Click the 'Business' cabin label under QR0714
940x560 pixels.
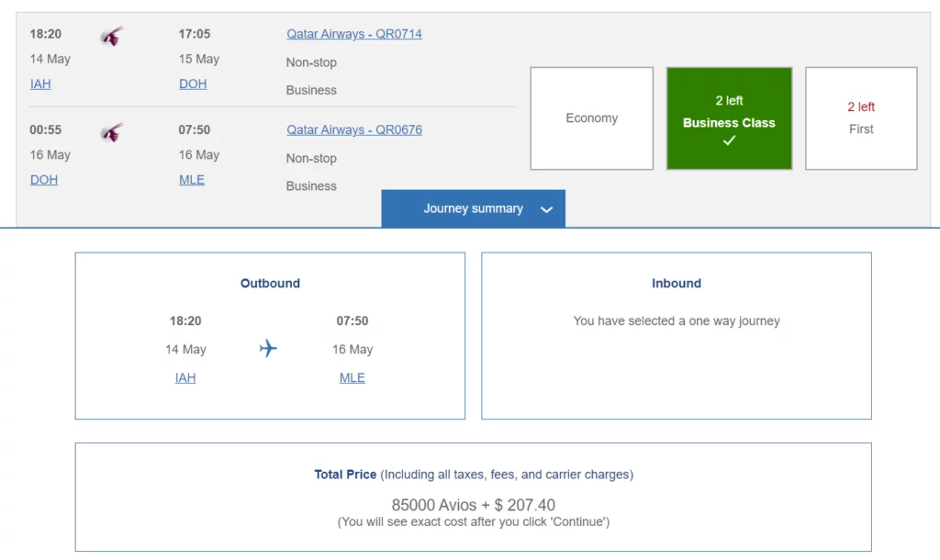pos(311,90)
